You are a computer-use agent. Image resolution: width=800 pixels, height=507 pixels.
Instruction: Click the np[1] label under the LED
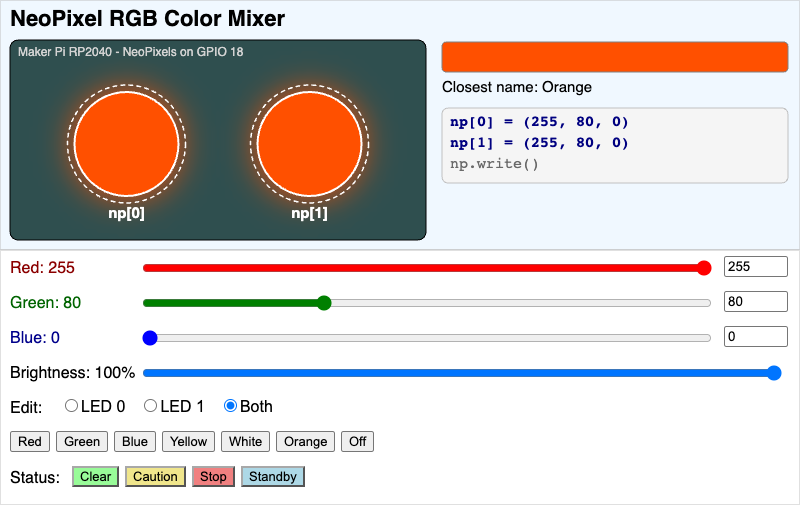click(x=310, y=213)
